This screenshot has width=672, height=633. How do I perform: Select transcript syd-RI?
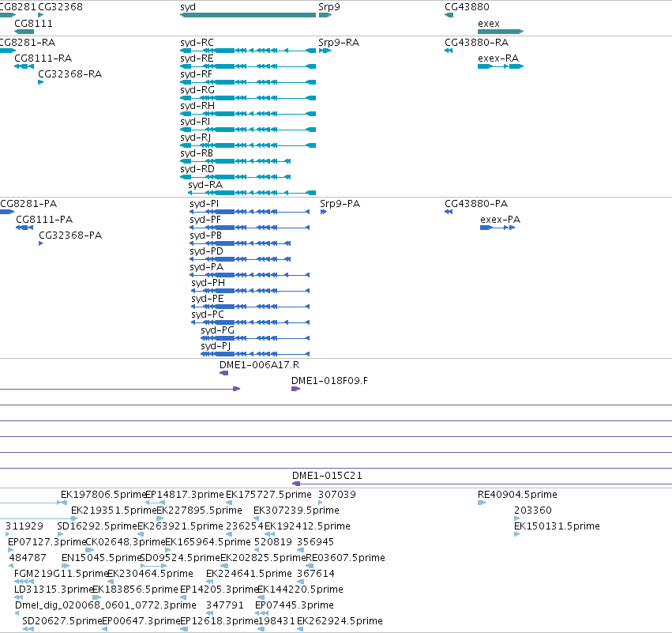pos(248,130)
